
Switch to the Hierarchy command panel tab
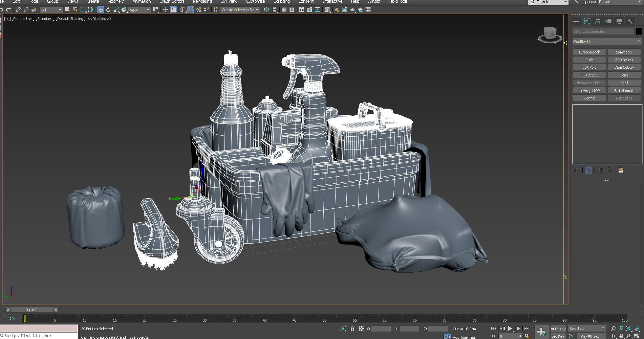[598, 21]
